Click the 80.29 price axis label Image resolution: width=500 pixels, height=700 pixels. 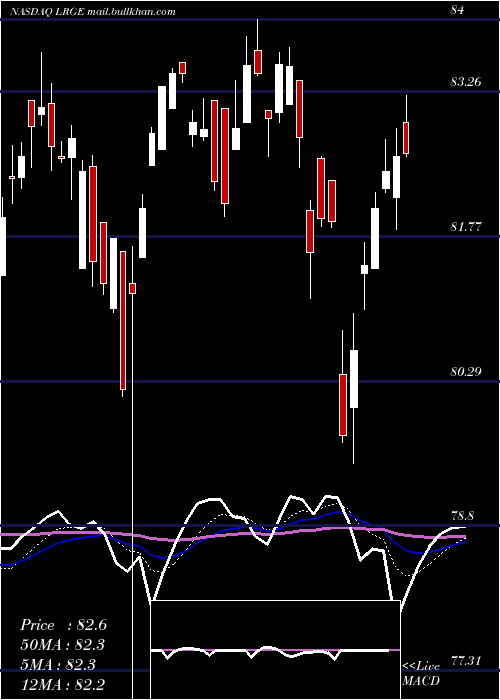466,371
